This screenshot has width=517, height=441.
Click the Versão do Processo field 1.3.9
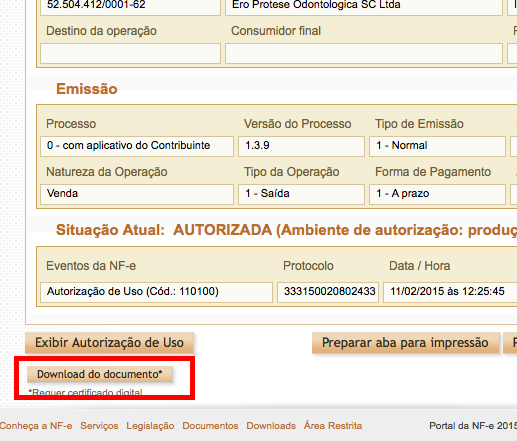pos(301,146)
